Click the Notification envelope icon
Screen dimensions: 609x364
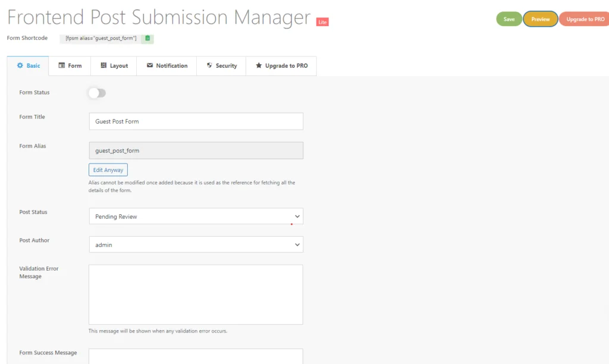coord(150,65)
